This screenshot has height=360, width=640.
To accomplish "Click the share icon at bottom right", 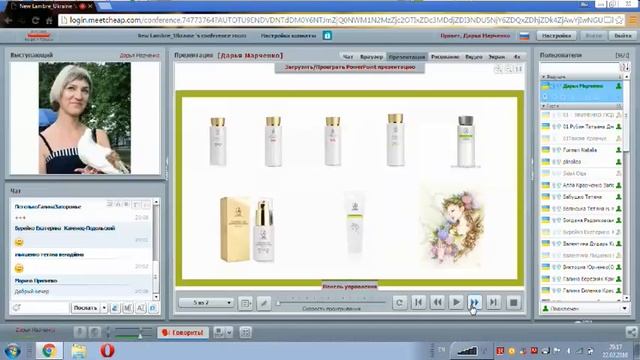I will 631,332.
